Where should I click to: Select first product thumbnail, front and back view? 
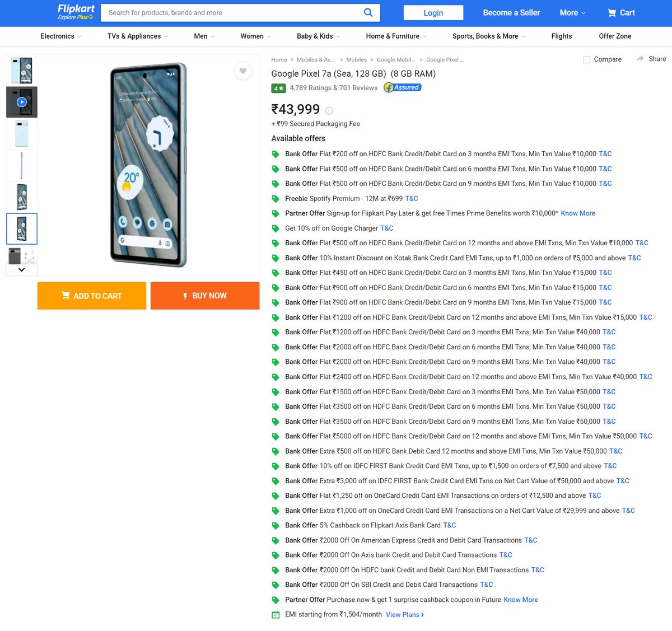pos(22,70)
